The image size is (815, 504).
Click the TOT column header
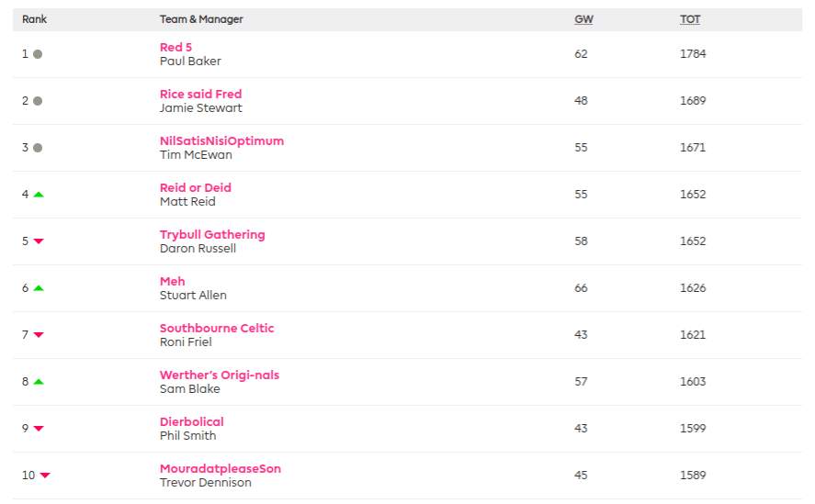pos(690,19)
